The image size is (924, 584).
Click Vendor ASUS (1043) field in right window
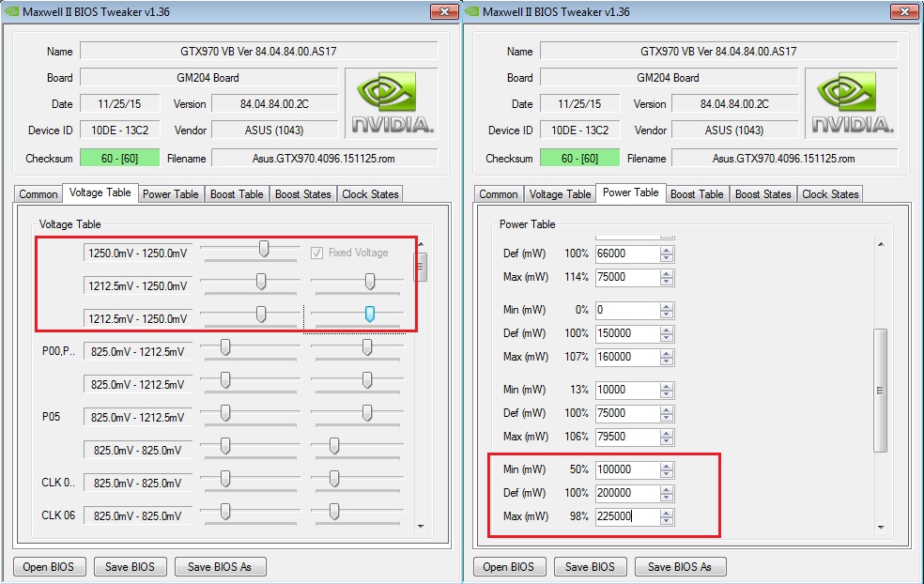(x=734, y=130)
